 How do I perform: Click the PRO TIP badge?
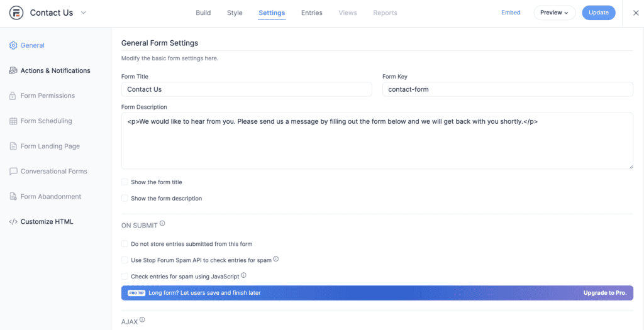tap(136, 293)
